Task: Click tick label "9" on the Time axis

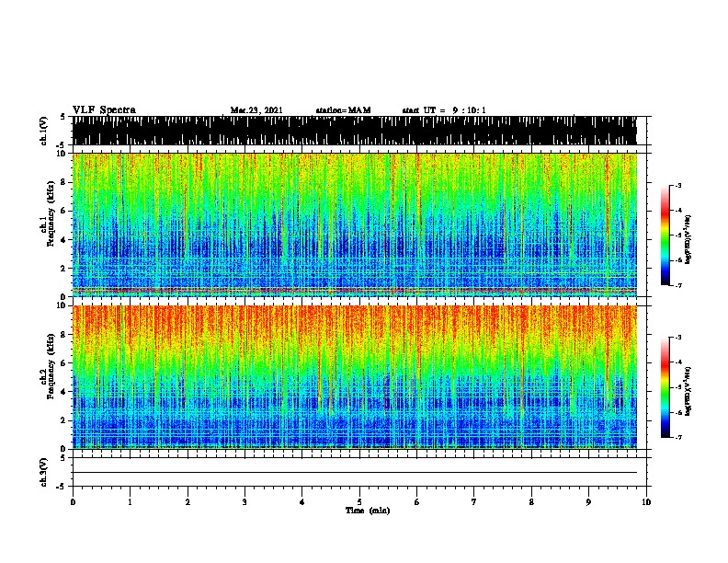Action: 588,502
